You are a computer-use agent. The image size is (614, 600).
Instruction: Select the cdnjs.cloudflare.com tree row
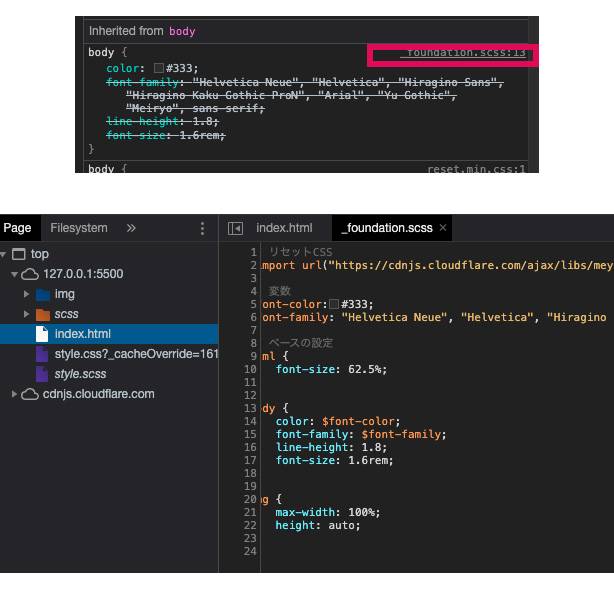click(x=109, y=394)
